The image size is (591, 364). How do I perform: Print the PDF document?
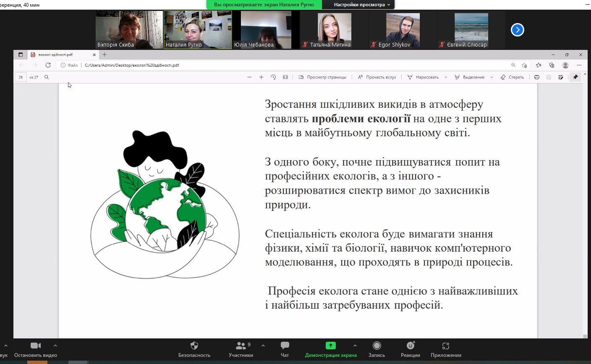(x=537, y=77)
